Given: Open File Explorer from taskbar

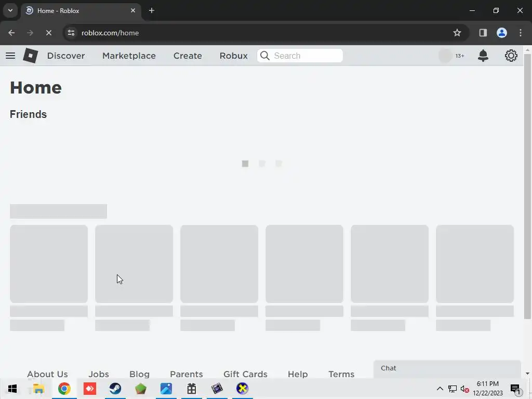Looking at the screenshot, I should point(38,389).
